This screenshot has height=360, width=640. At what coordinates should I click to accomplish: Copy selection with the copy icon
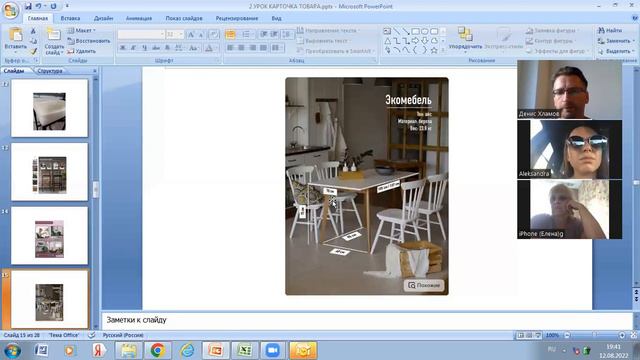point(33,41)
